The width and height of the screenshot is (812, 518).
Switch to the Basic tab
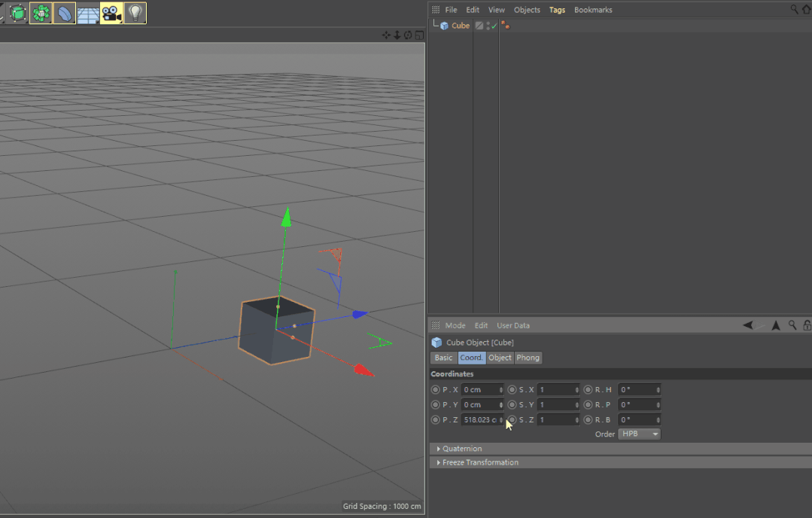pos(443,358)
